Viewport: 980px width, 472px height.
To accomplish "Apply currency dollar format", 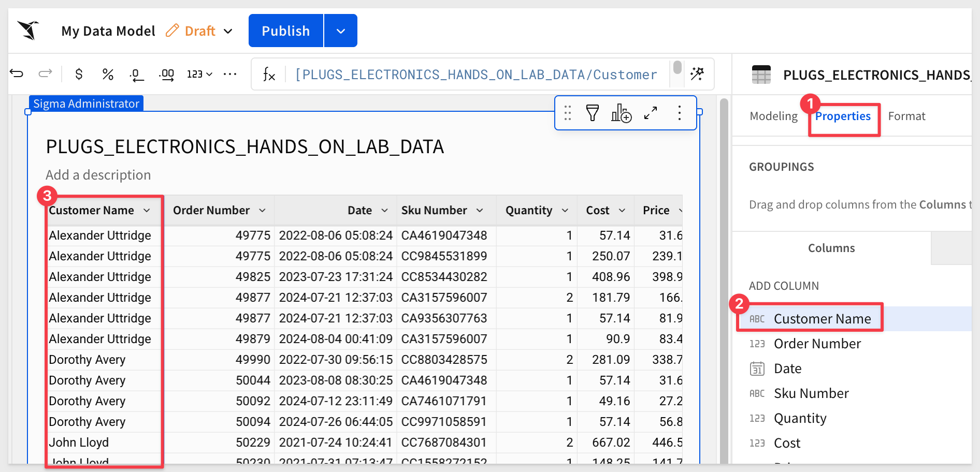I will click(x=79, y=74).
